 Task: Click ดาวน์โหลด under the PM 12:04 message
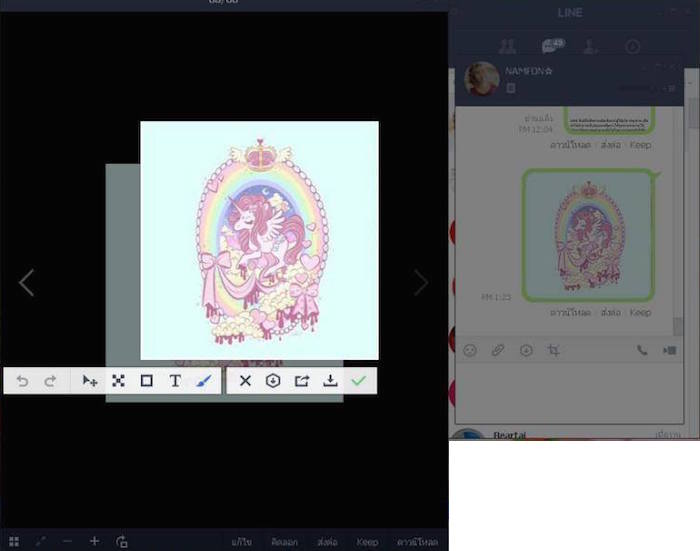click(x=571, y=145)
